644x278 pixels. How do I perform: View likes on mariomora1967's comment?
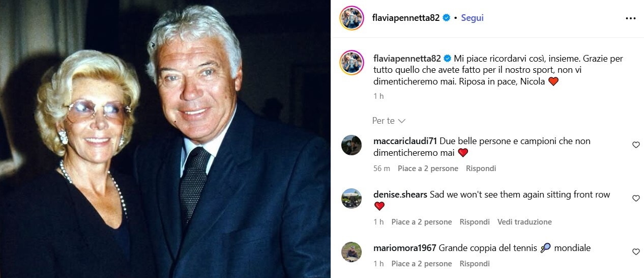click(422, 264)
